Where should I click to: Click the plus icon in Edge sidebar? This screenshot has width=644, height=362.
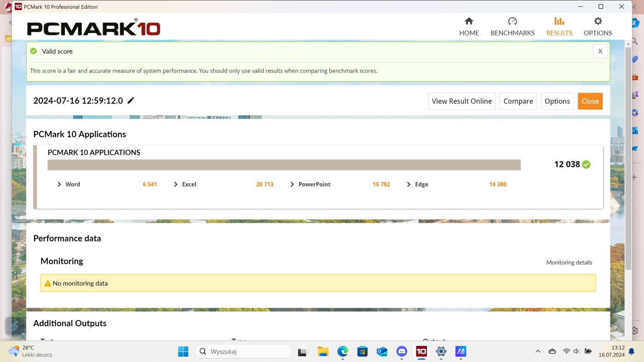click(635, 177)
